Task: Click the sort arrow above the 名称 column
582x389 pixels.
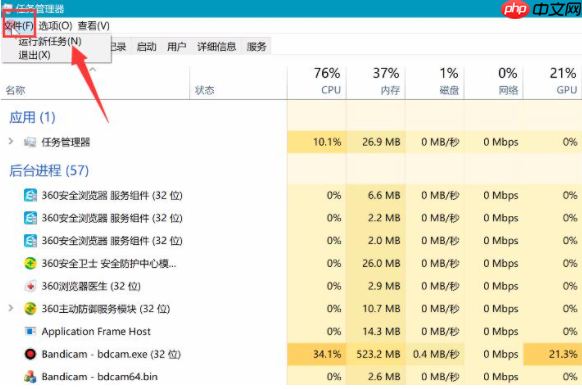Action: click(93, 70)
